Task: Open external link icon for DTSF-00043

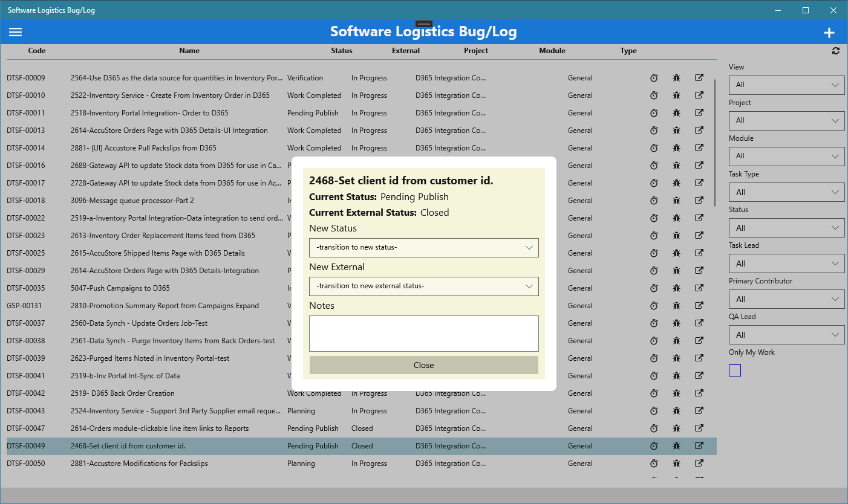Action: [x=699, y=411]
